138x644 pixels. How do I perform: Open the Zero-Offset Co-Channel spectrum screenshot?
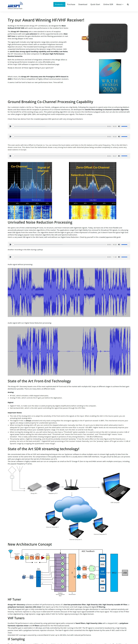tap(93, 191)
